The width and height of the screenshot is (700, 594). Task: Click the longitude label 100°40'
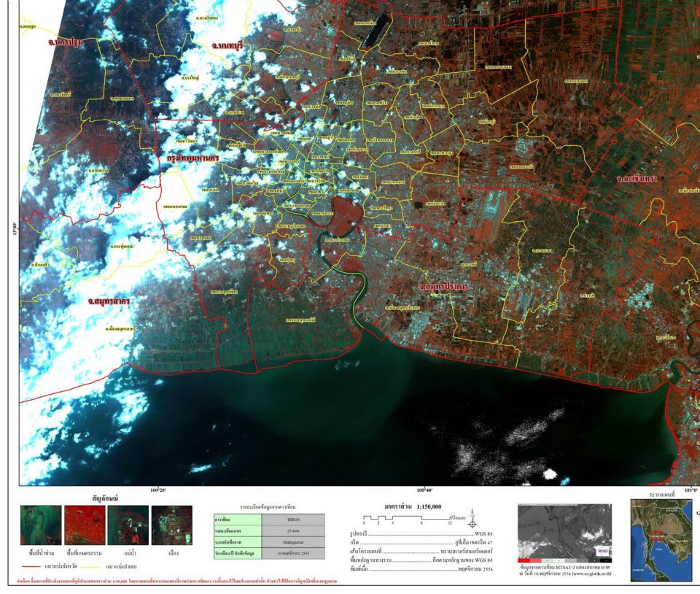click(424, 490)
